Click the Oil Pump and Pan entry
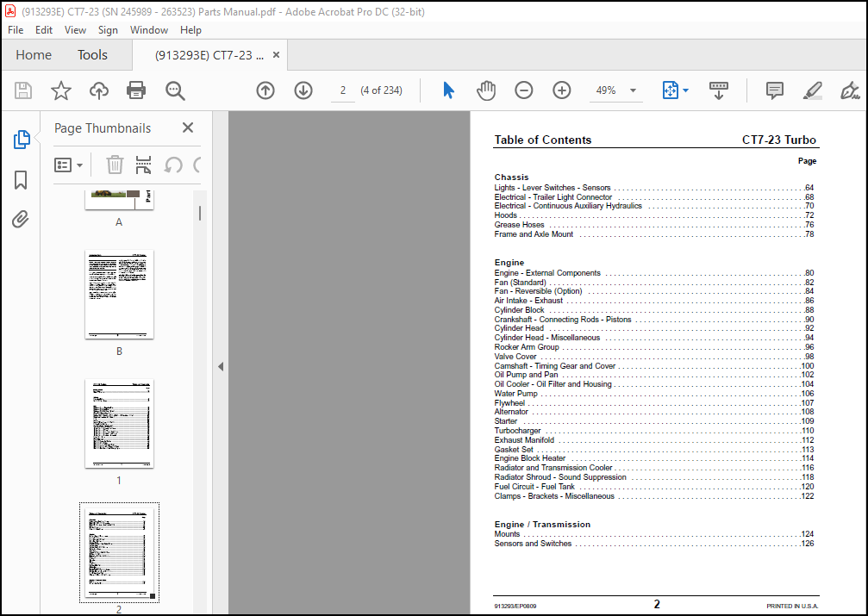This screenshot has height=616, width=868. 653,375
